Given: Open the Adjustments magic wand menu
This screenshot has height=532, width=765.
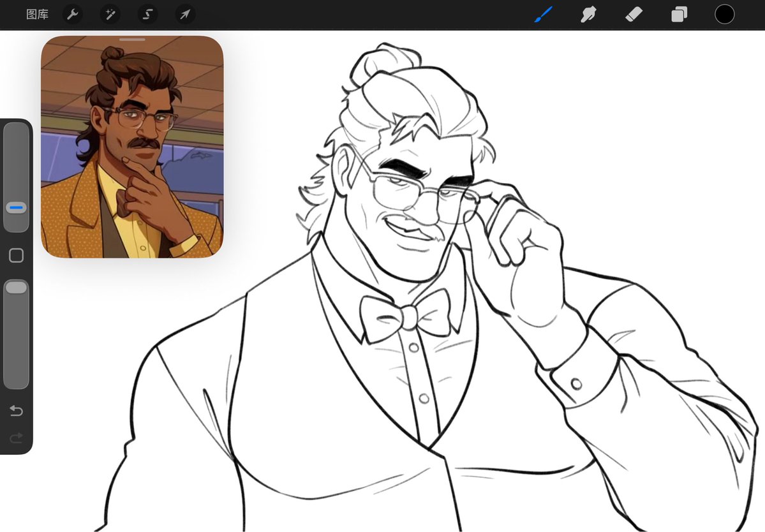Looking at the screenshot, I should pyautogui.click(x=110, y=15).
